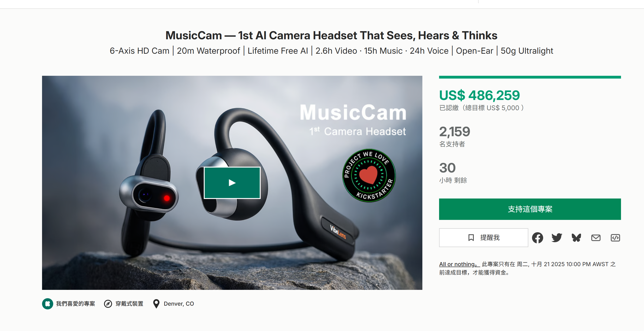Open the All or nothing link

tap(459, 264)
